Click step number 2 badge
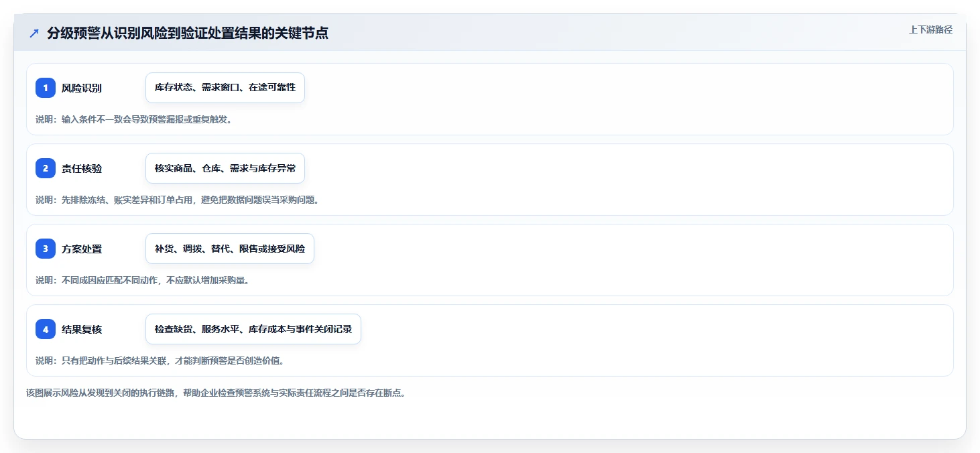Screen dimensions: 980x453 click(46, 168)
